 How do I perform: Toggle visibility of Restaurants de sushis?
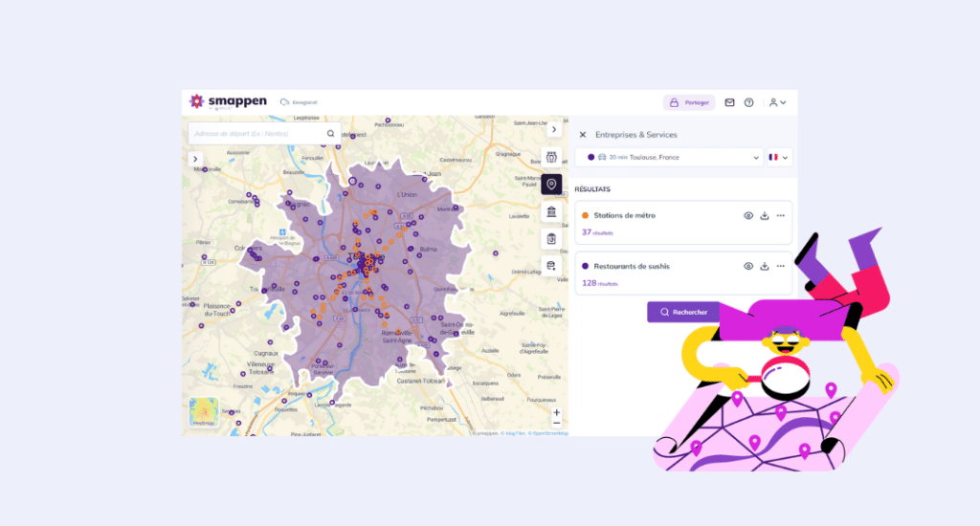click(x=748, y=266)
